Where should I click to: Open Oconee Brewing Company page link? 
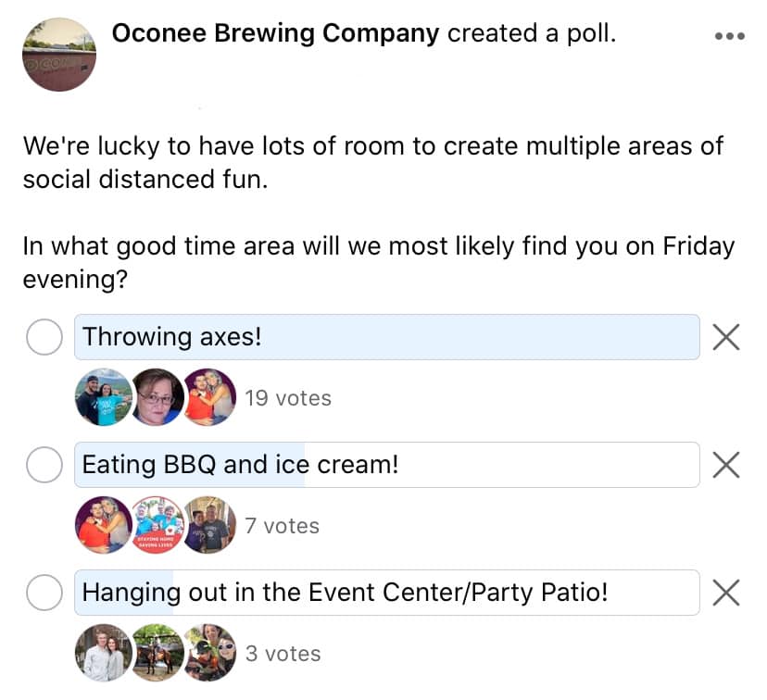point(275,33)
